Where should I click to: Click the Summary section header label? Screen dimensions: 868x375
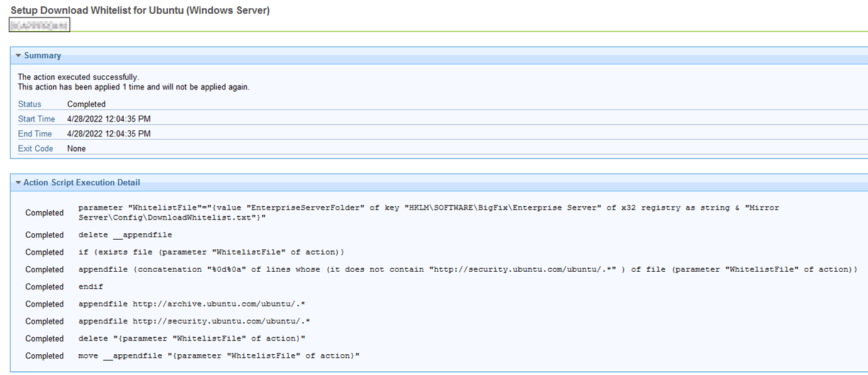(x=43, y=56)
